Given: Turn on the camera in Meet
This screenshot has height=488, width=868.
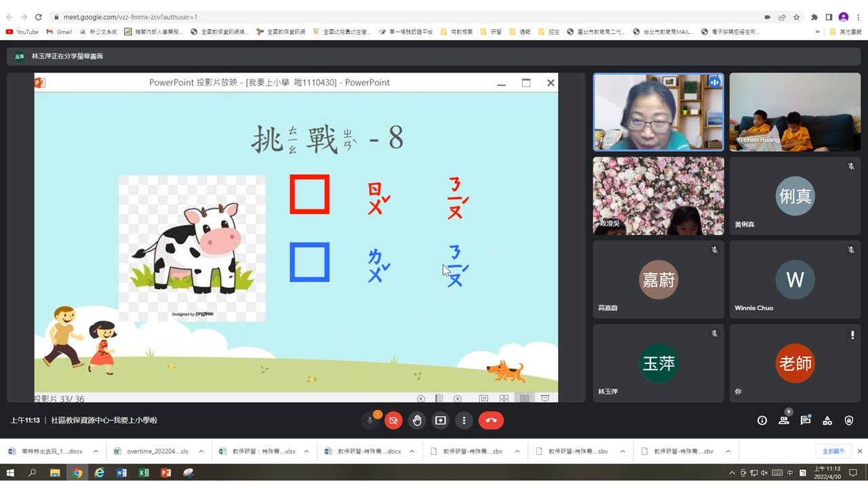Looking at the screenshot, I should tap(393, 420).
